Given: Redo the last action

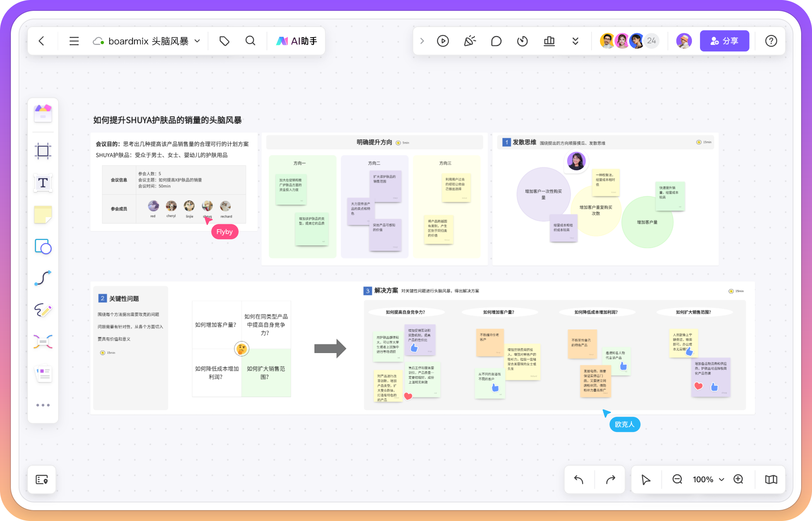Looking at the screenshot, I should 611,480.
